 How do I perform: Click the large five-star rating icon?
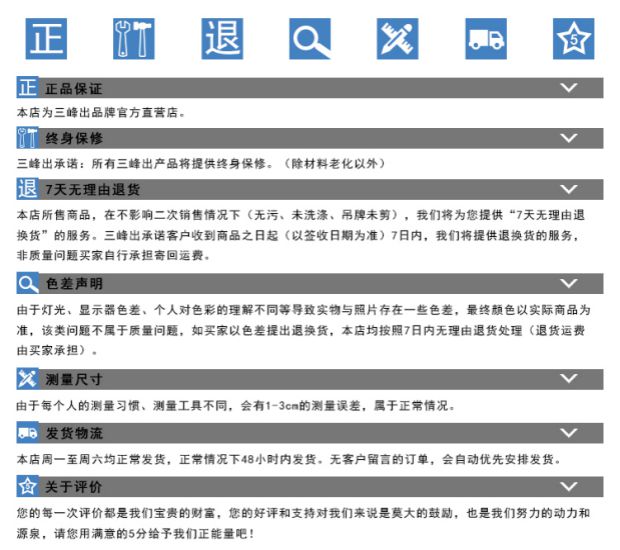tap(573, 39)
